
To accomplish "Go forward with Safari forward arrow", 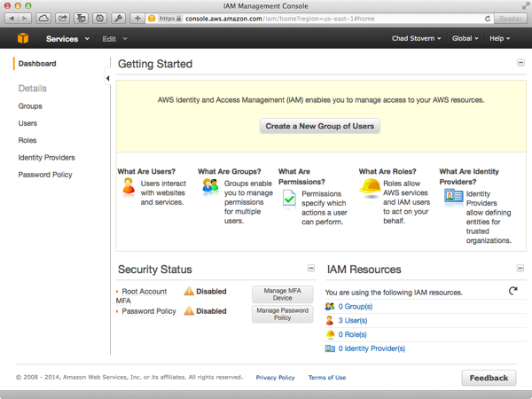I will click(25, 19).
